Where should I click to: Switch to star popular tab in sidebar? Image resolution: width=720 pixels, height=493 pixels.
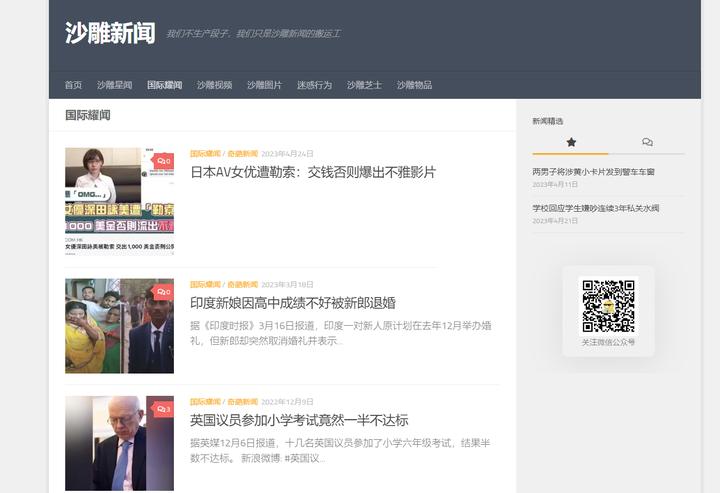click(x=571, y=142)
